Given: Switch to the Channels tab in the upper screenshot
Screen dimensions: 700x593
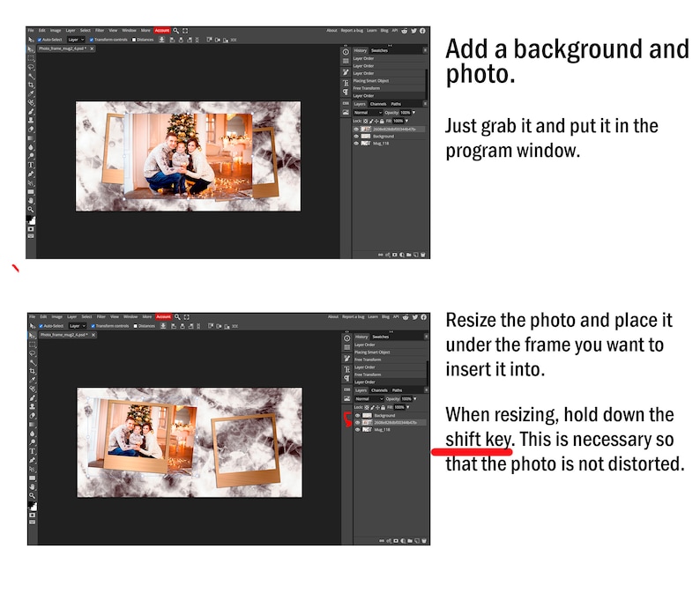Looking at the screenshot, I should tap(378, 104).
